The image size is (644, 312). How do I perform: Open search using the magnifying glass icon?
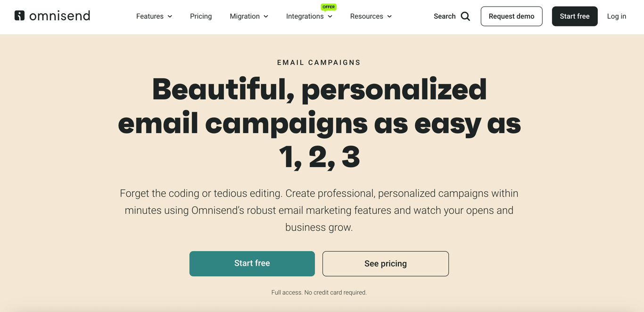pyautogui.click(x=466, y=16)
